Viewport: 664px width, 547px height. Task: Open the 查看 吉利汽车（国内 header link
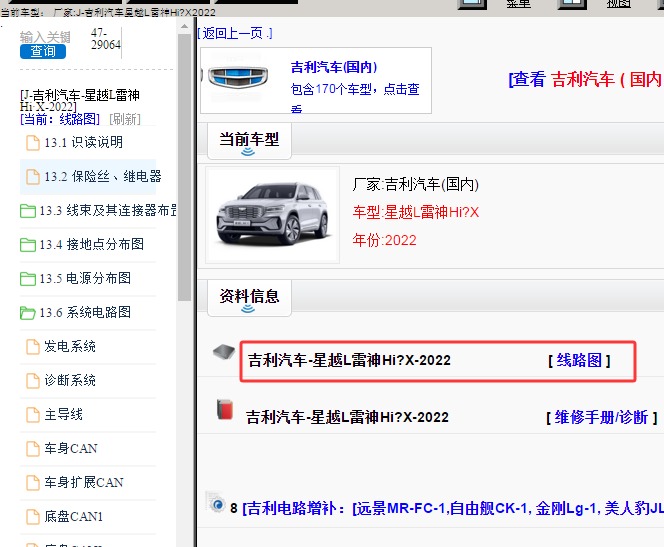[586, 79]
